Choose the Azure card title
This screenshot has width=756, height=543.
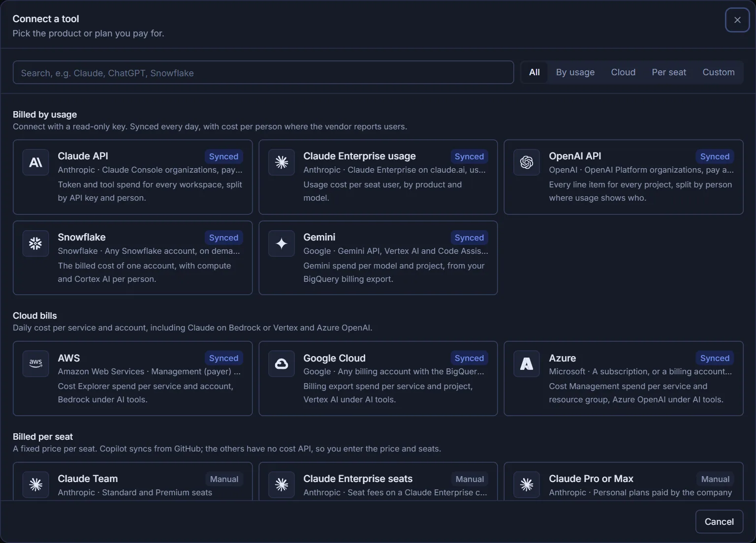tap(563, 358)
